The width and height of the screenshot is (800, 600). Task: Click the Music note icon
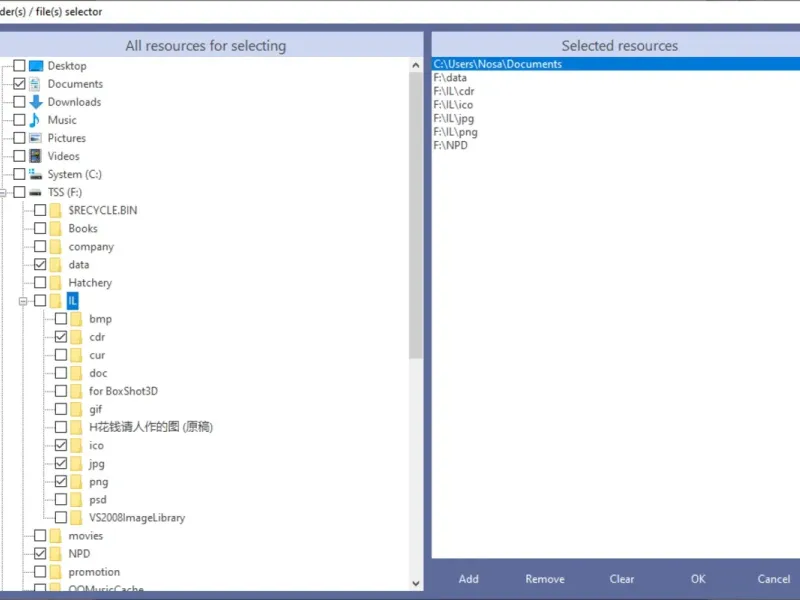[x=35, y=120]
